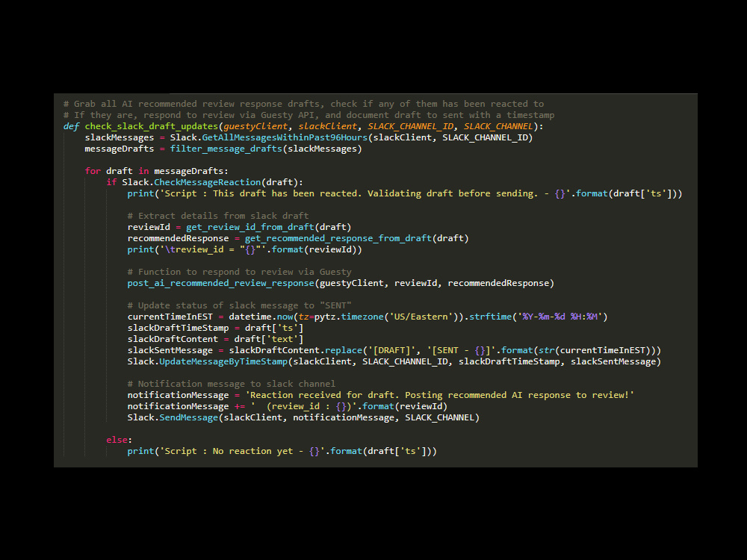The image size is (747, 560).
Task: Click second comment line starting '# If they are'
Action: click(309, 115)
